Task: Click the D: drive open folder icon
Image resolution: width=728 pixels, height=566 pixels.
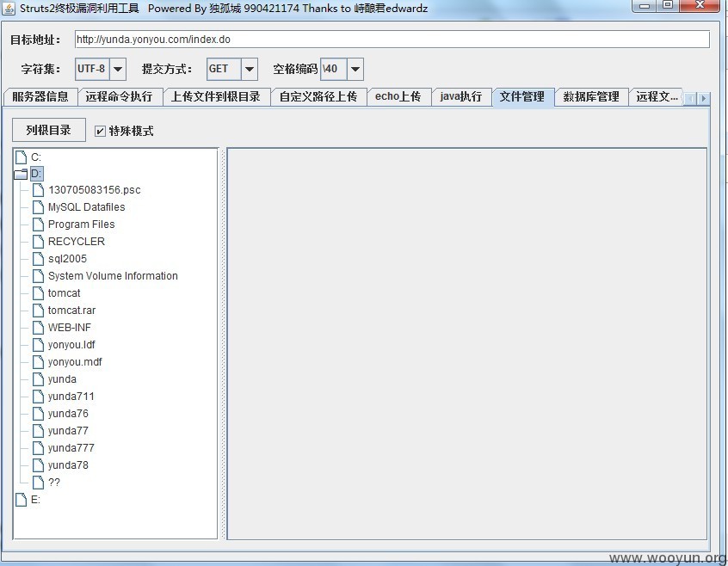Action: point(21,175)
